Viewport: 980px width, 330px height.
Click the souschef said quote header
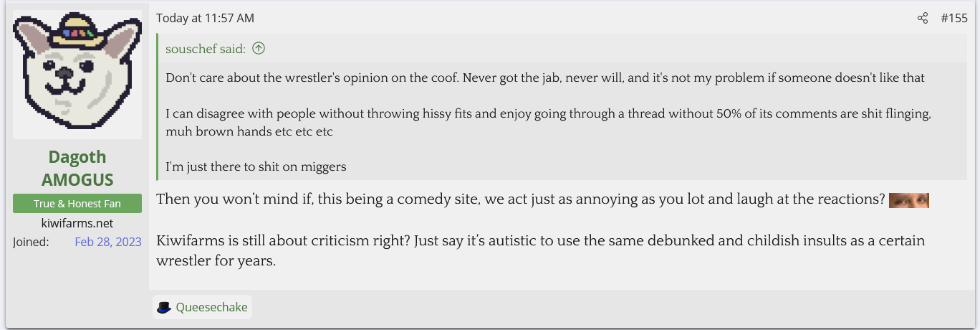[x=205, y=49]
